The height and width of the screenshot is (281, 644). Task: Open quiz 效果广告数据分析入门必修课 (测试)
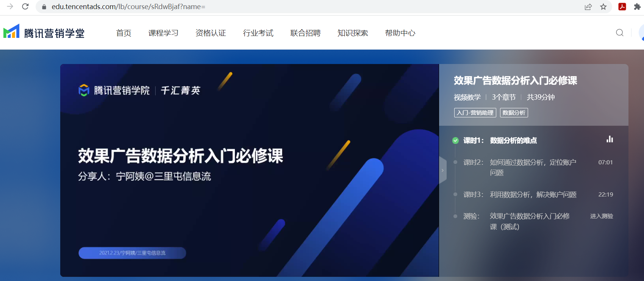tap(517, 222)
